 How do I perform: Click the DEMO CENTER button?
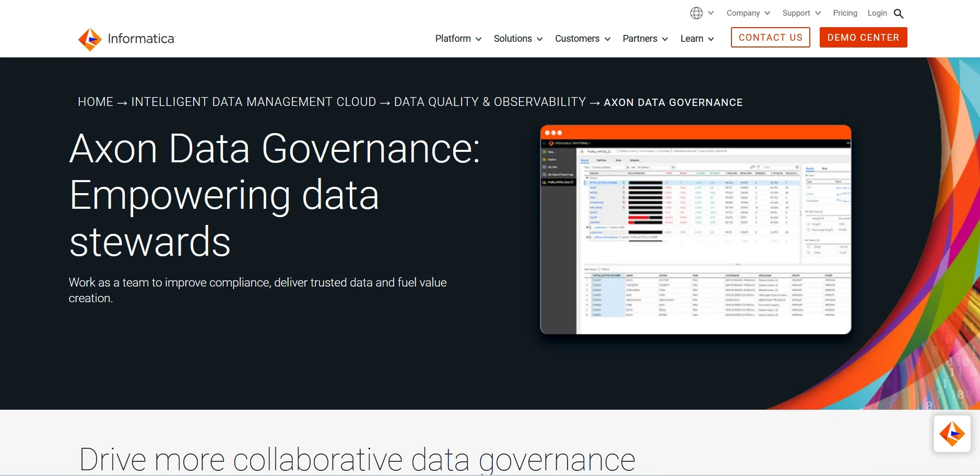tap(863, 38)
